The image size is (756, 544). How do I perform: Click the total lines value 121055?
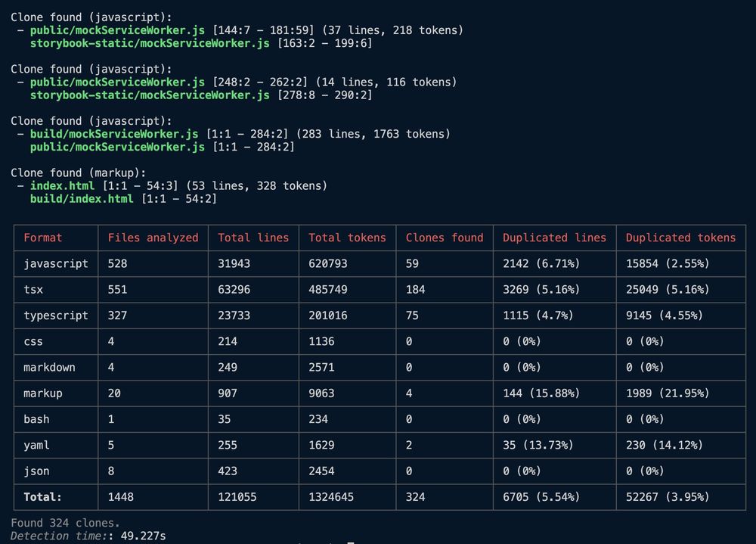coord(237,497)
